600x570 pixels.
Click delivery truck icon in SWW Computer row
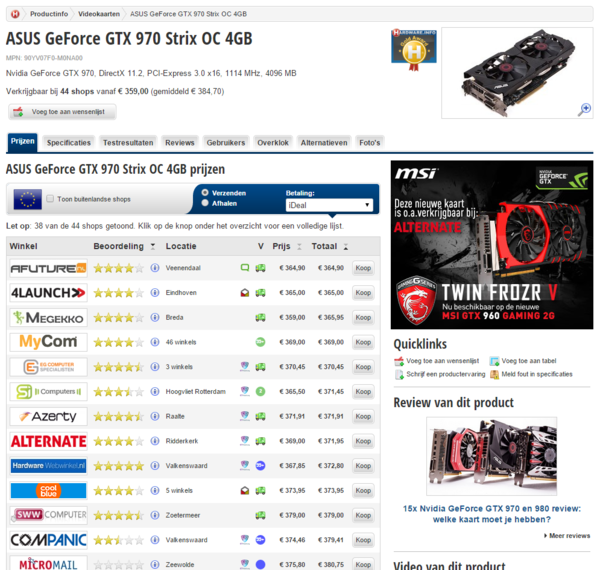coord(260,515)
